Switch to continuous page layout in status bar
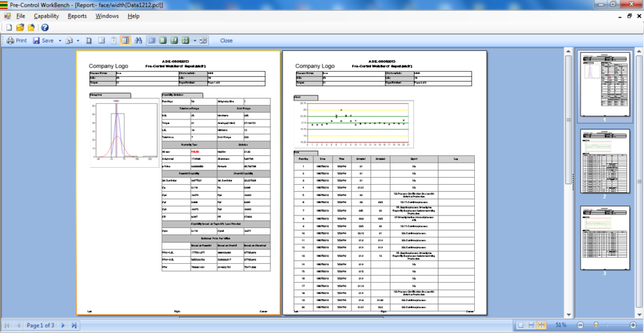 pos(531,325)
